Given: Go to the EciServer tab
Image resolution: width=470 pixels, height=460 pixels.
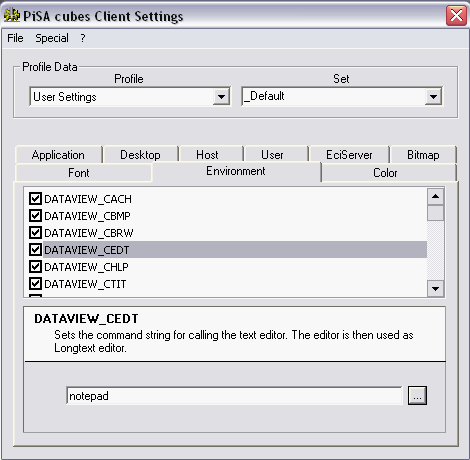Looking at the screenshot, I should point(349,155).
